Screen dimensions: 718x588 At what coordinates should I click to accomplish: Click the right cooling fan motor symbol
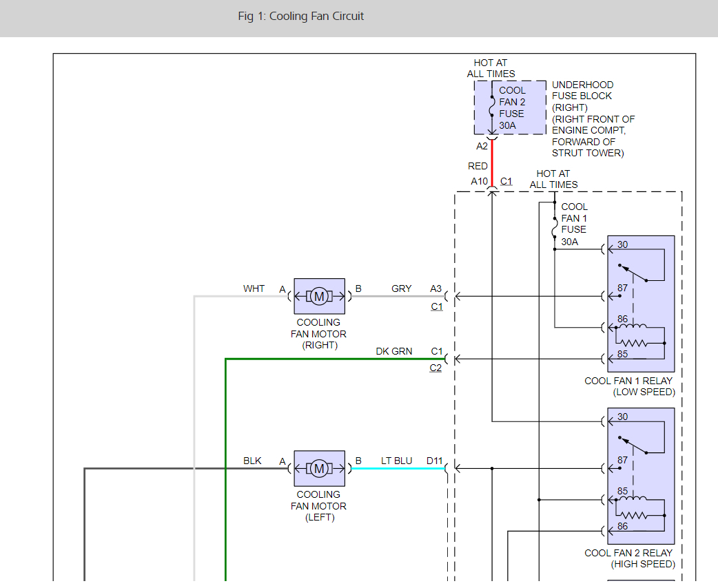coord(319,297)
